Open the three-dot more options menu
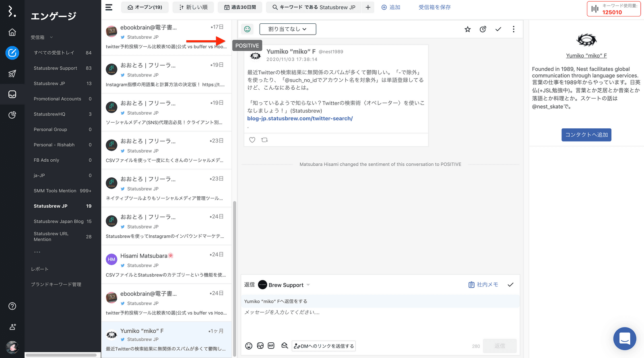This screenshot has width=644, height=358. [x=513, y=29]
